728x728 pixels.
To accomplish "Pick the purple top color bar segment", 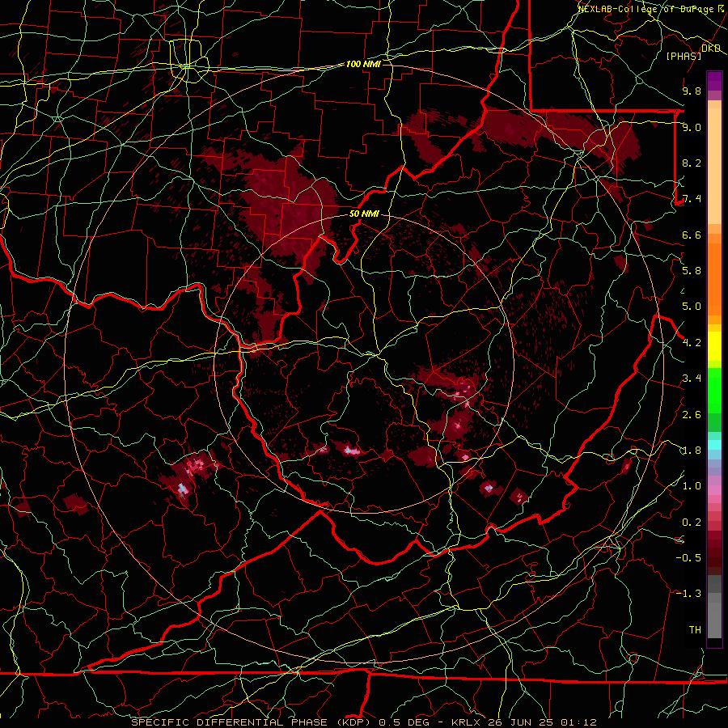I will [714, 81].
